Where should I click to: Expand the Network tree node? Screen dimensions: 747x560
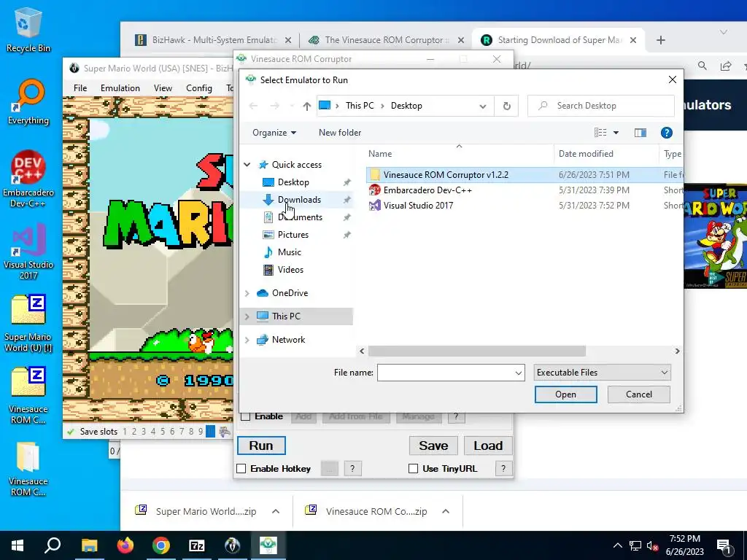[x=247, y=340]
